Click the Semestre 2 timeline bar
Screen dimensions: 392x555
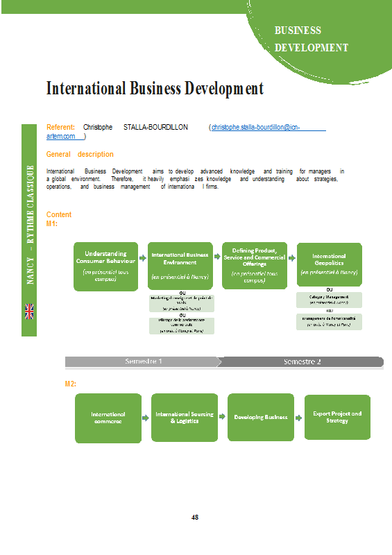tap(301, 361)
